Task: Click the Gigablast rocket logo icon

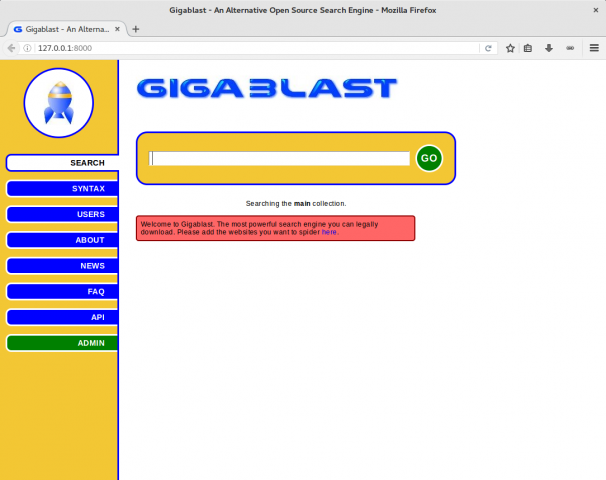Action: (59, 103)
